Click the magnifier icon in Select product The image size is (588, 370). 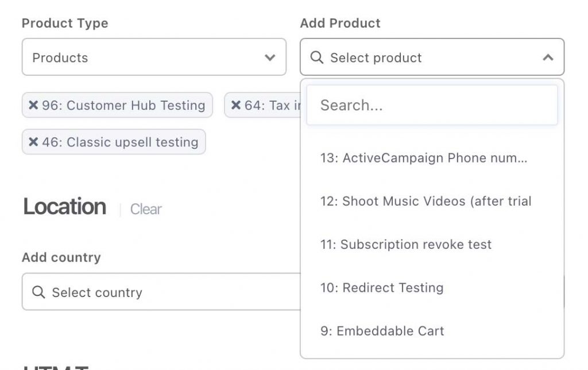317,57
